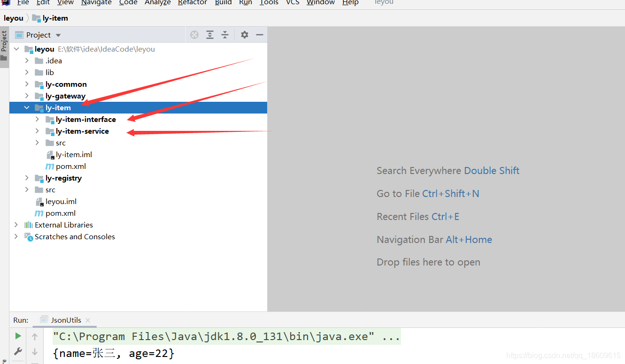Click the ly-item.iml file icon
This screenshot has width=625, height=364.
(50, 154)
